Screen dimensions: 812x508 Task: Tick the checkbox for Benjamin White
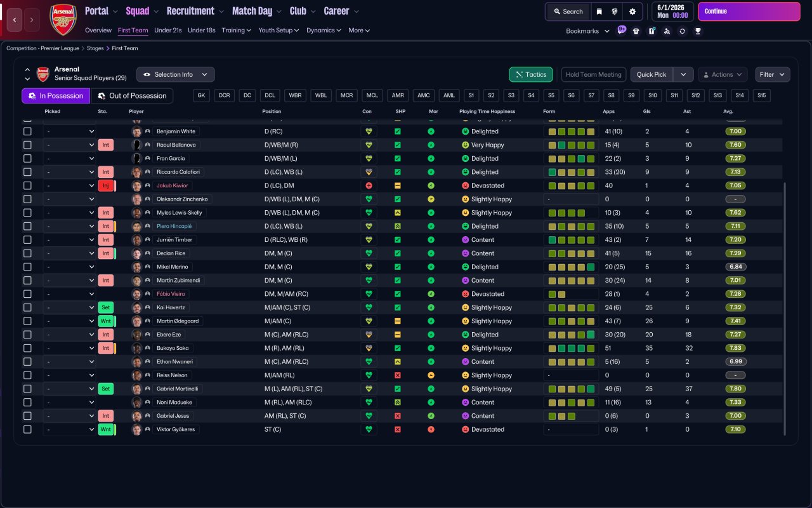(x=27, y=131)
